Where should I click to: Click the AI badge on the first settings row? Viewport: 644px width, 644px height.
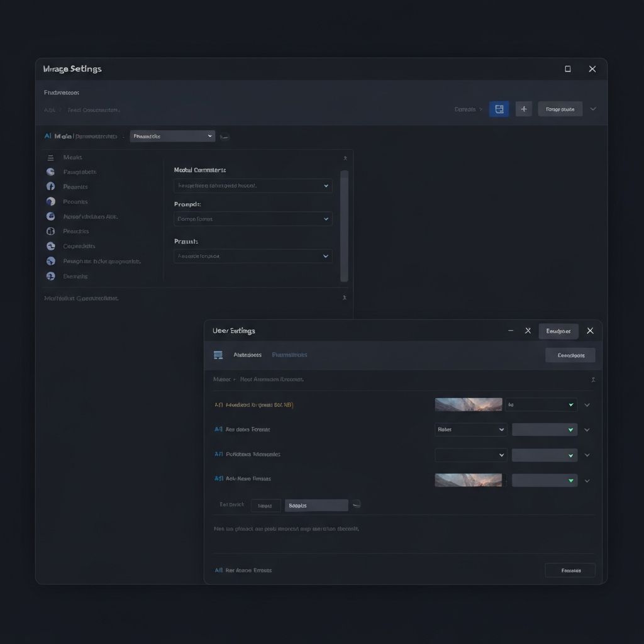217,404
